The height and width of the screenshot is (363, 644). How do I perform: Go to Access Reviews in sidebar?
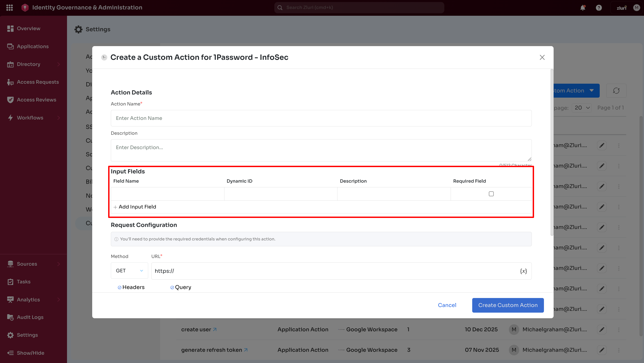click(36, 100)
